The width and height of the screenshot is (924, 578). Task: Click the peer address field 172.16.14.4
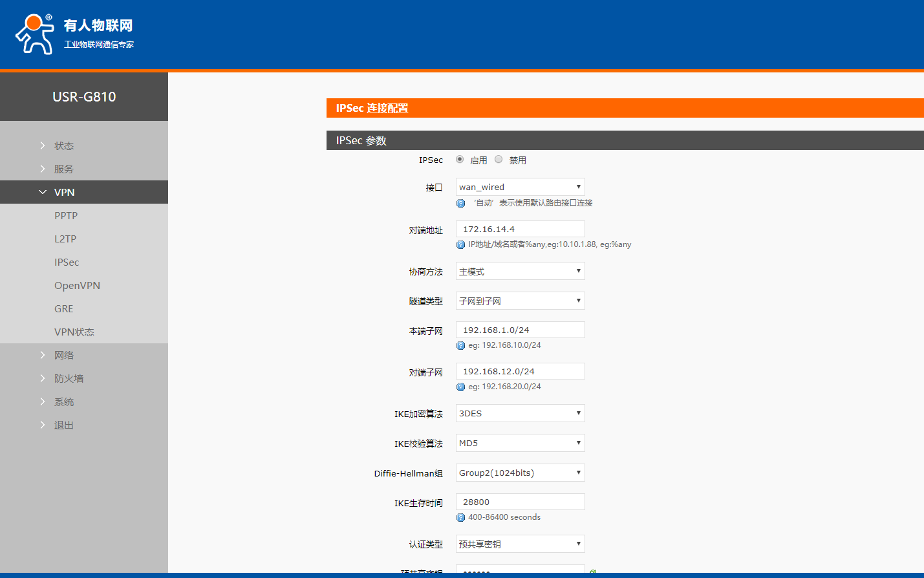520,229
